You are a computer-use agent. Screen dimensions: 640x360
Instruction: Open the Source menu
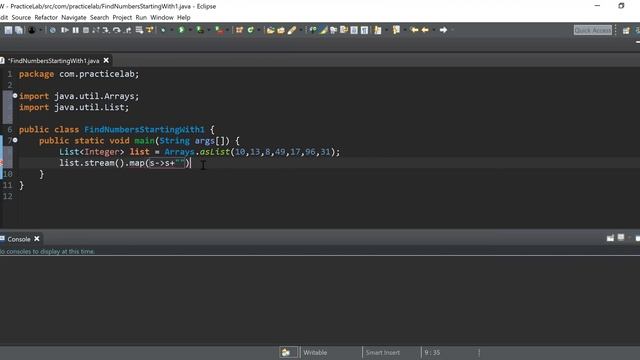pyautogui.click(x=21, y=18)
